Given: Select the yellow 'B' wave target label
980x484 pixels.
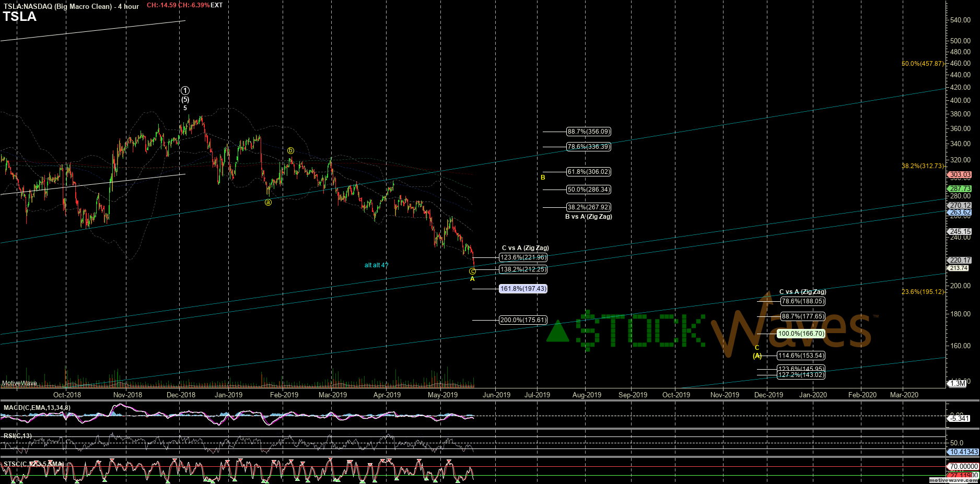Looking at the screenshot, I should [543, 178].
